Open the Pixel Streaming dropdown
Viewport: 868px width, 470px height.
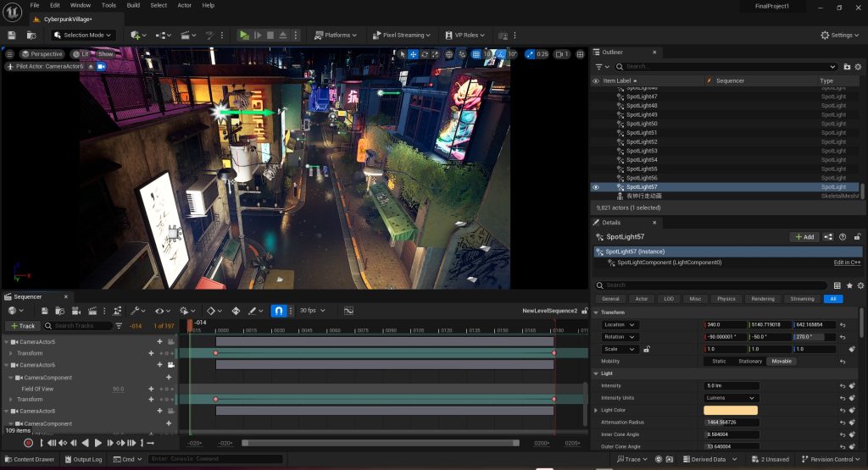pyautogui.click(x=401, y=35)
